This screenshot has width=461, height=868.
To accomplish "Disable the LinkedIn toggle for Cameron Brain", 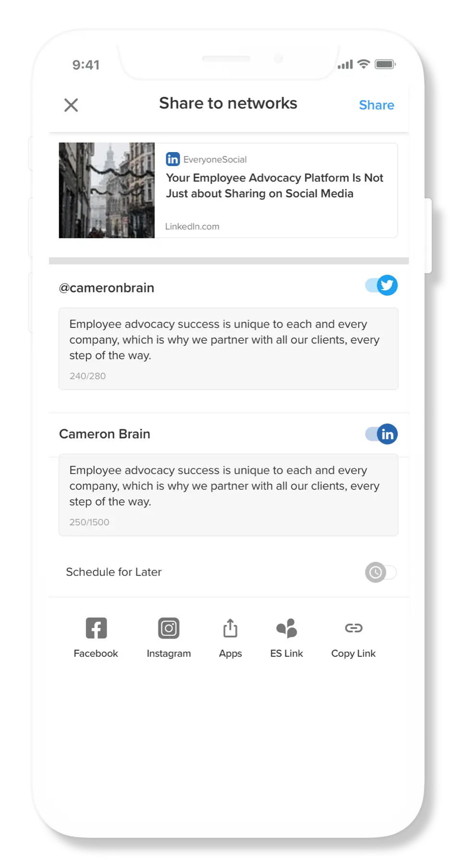I will pyautogui.click(x=381, y=434).
